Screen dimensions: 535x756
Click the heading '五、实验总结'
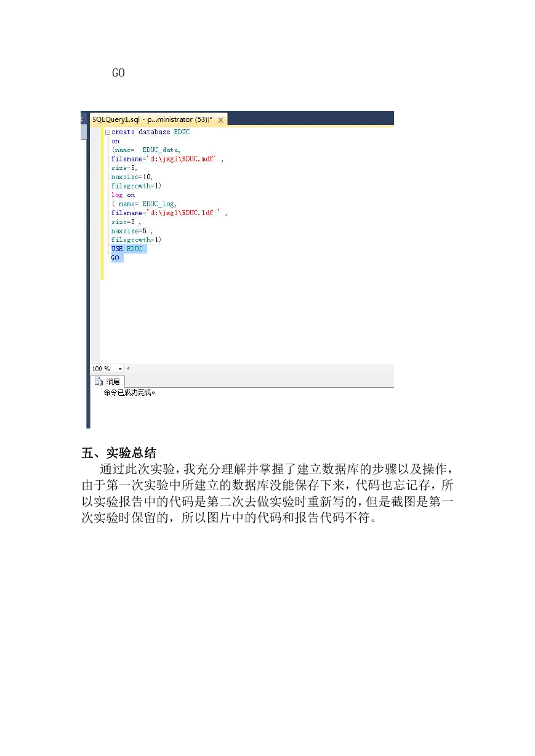coord(118,453)
